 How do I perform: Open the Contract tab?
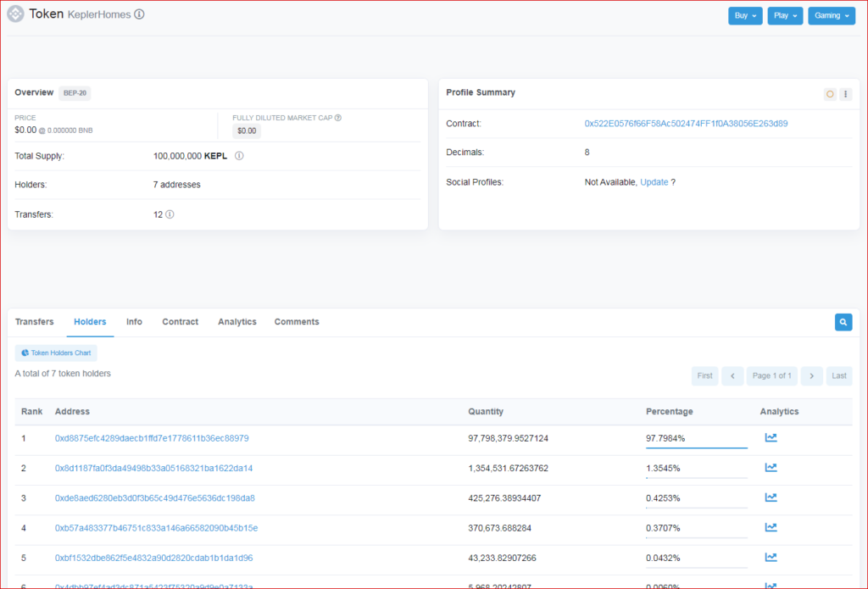180,322
